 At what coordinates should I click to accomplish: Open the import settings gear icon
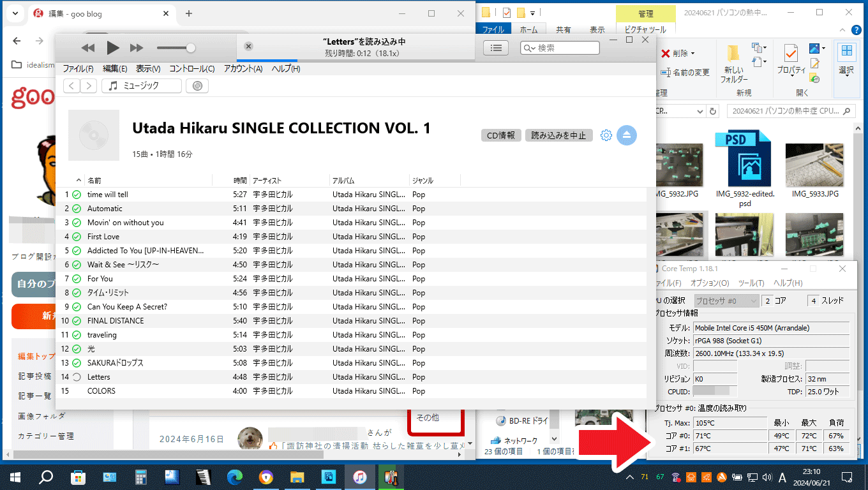pyautogui.click(x=606, y=135)
